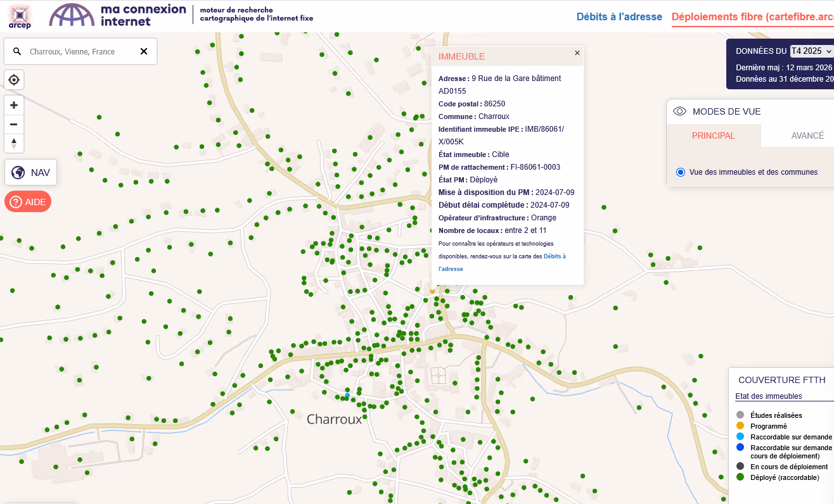Image resolution: width=834 pixels, height=504 pixels.
Task: Click the light blue Raccordable sur demande map dot
Action: point(347,395)
